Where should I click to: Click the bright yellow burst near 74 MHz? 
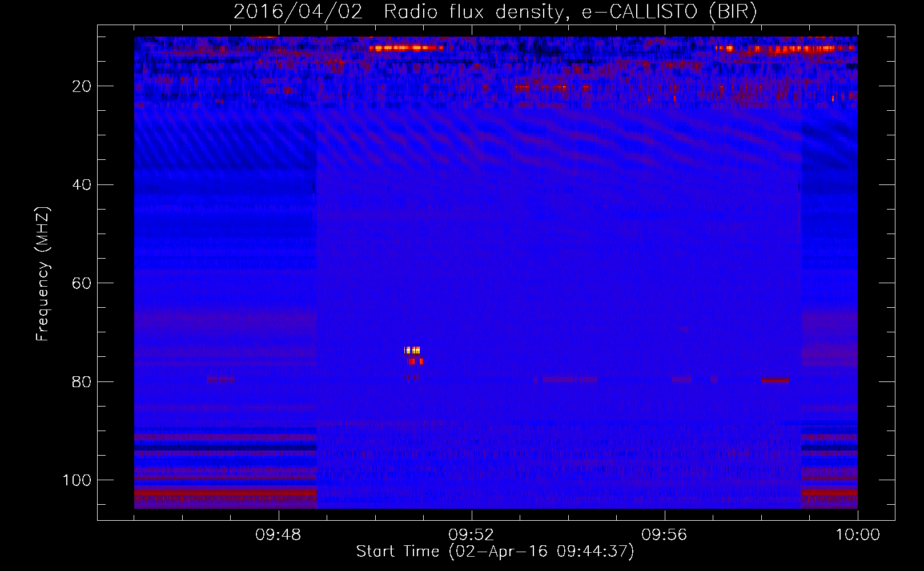[412, 350]
